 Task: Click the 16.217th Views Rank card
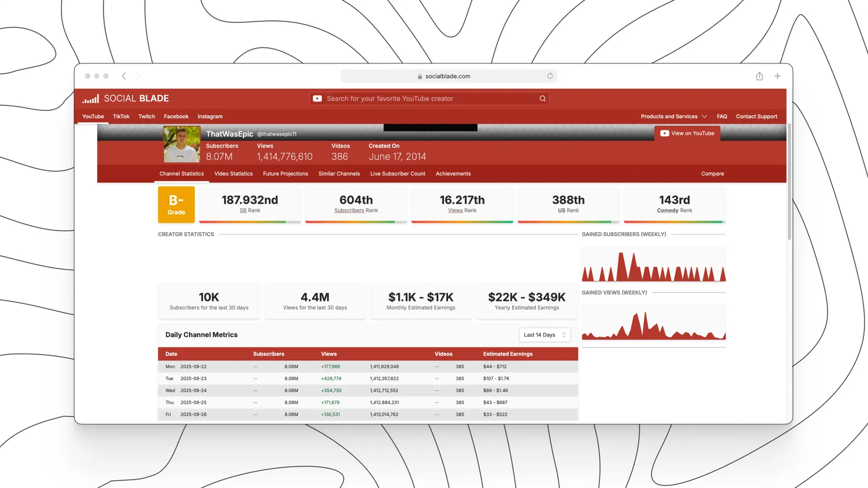(x=462, y=205)
